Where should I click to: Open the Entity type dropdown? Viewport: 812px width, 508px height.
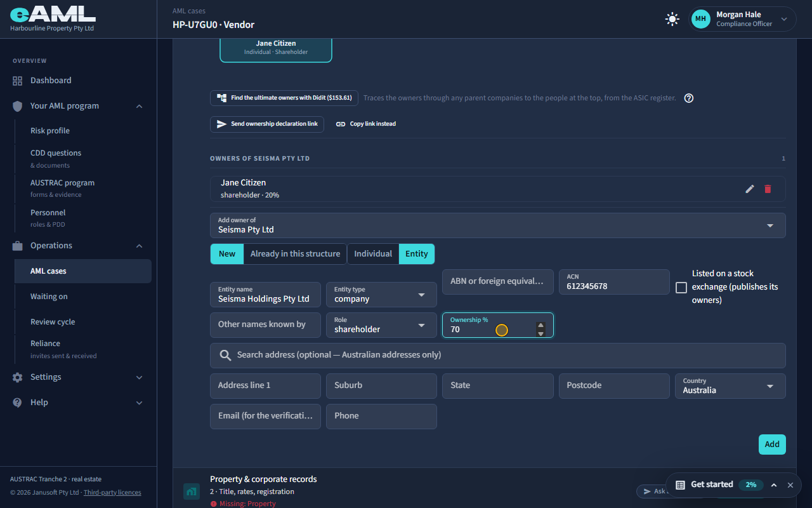point(381,295)
